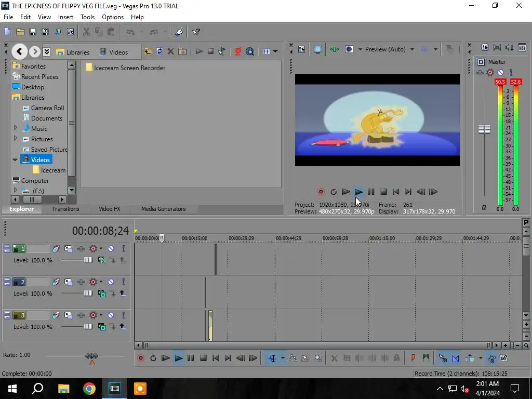This screenshot has height=399, width=532.
Task: Click the timecode display 00:00:08;24
Action: 100,231
